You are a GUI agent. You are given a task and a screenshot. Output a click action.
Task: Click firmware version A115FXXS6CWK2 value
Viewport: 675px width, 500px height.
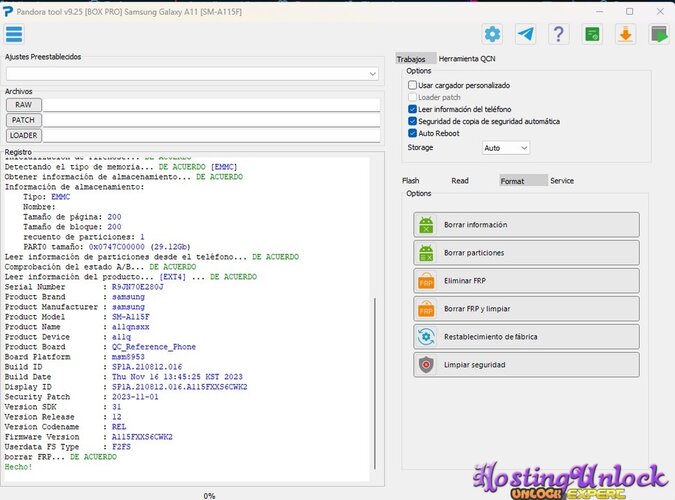pos(142,437)
